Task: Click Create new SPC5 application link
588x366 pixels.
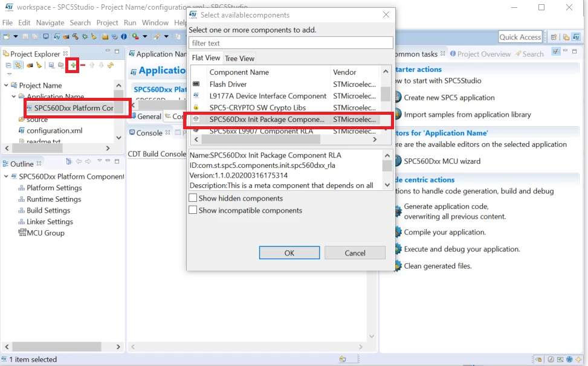Action: (449, 97)
